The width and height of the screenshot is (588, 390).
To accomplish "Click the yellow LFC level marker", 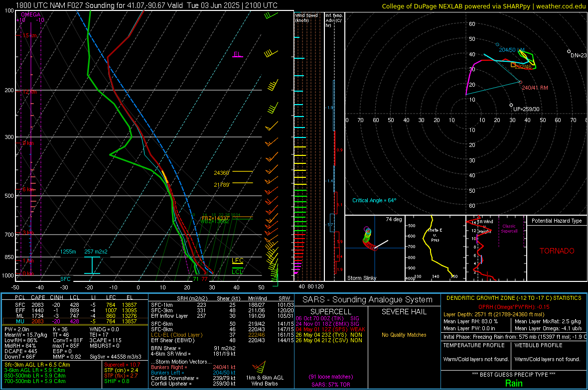I will (237, 260).
